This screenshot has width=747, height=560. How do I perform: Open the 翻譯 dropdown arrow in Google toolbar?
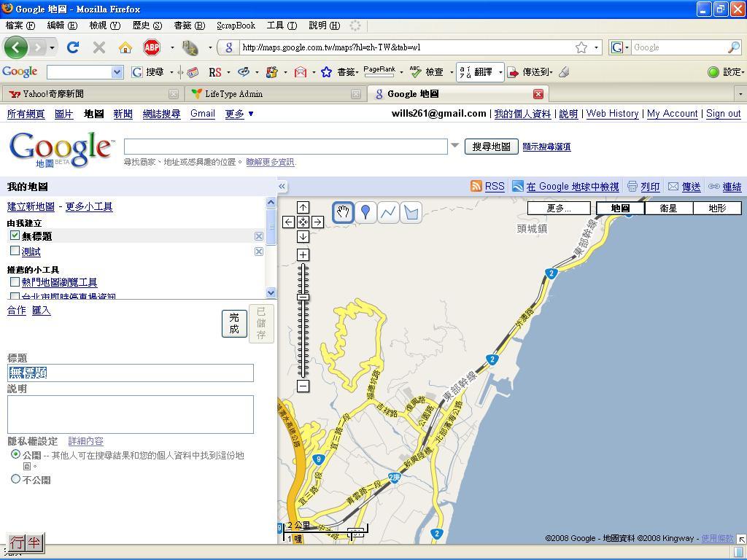[x=500, y=72]
